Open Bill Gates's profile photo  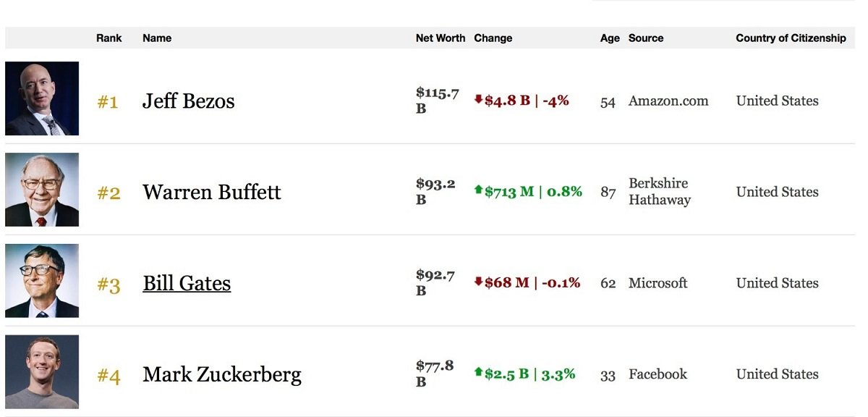coord(42,281)
